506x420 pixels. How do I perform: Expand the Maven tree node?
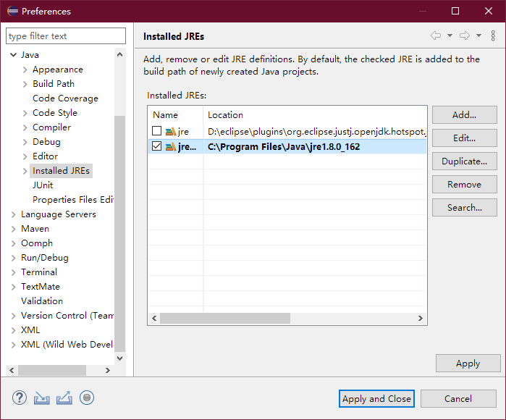(x=14, y=229)
